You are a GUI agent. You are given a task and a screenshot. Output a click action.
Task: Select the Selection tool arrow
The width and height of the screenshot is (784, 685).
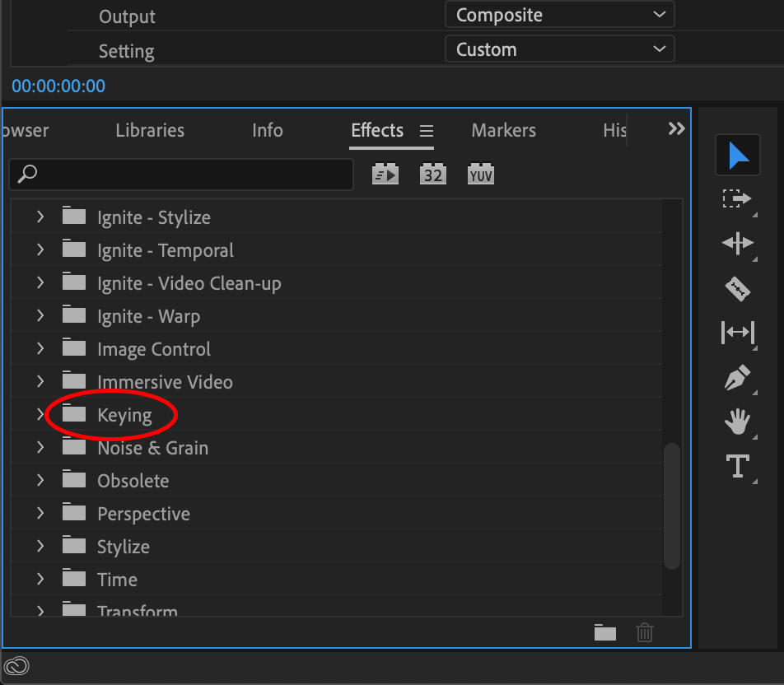(x=737, y=155)
